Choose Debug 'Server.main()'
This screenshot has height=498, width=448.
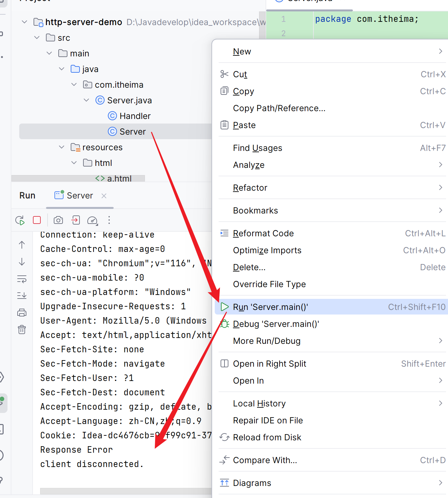click(332, 324)
